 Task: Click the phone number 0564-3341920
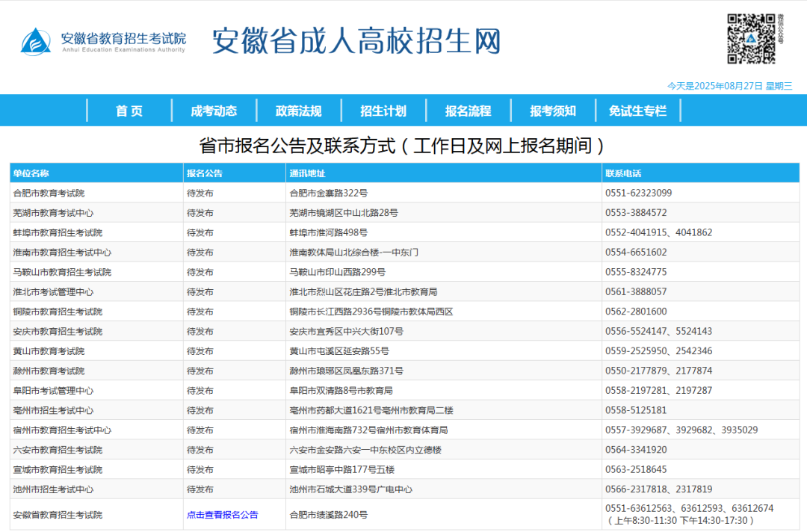point(636,450)
